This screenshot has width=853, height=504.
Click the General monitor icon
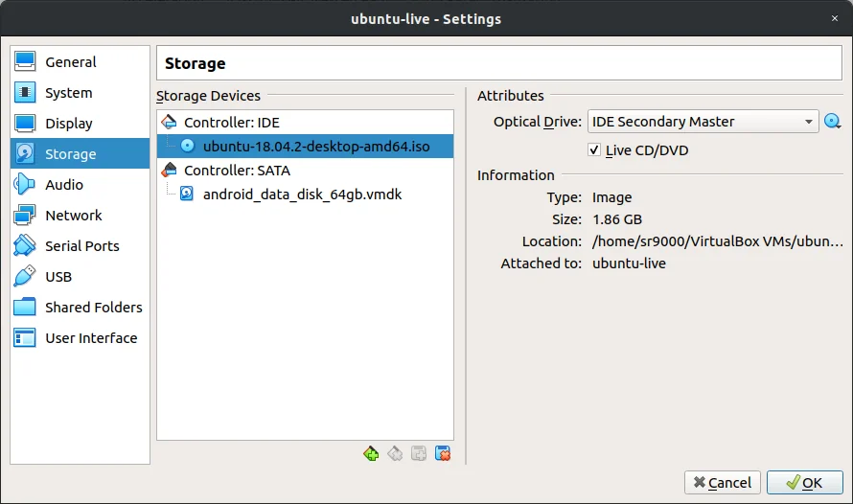pos(25,61)
